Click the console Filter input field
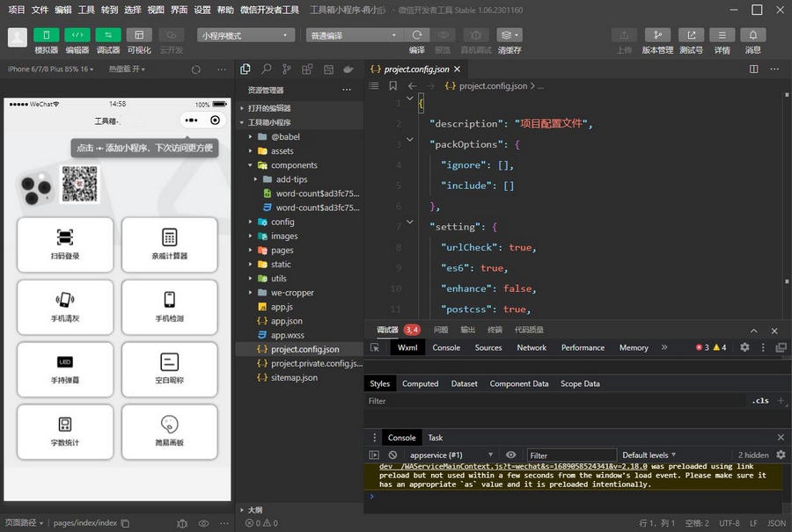This screenshot has height=532, width=792. point(572,455)
